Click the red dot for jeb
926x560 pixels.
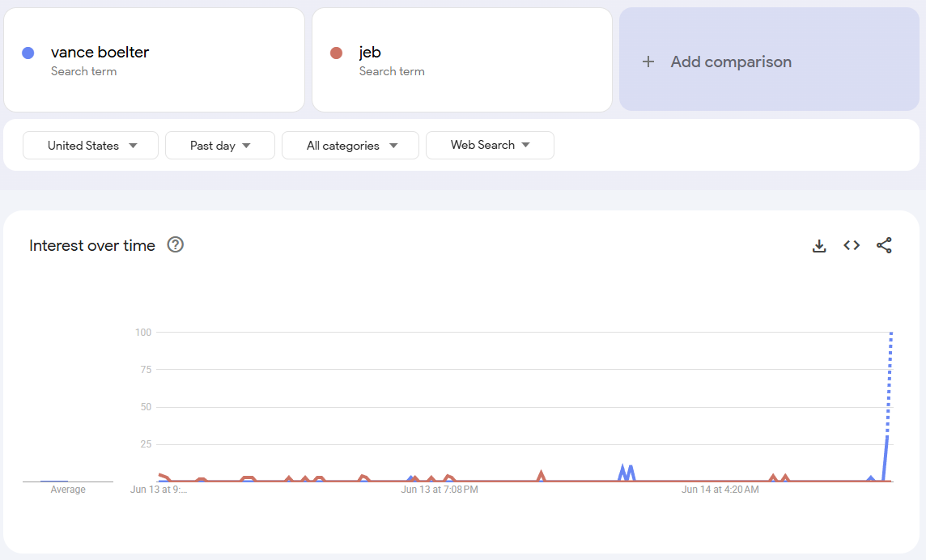coord(336,53)
